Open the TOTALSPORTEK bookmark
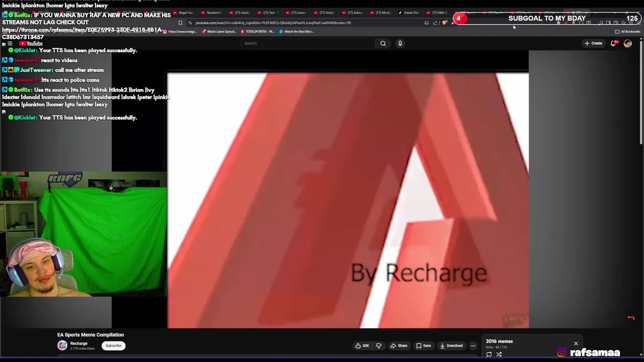 (x=257, y=32)
